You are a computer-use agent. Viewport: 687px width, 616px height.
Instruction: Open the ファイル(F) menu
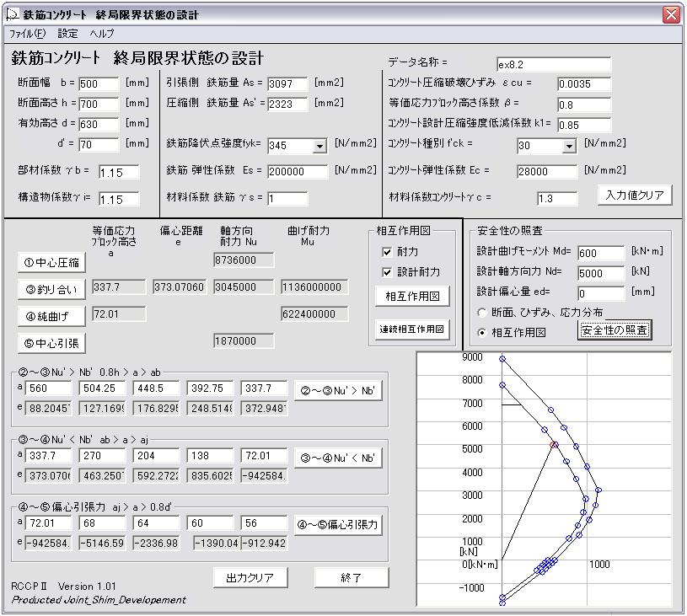[x=27, y=34]
